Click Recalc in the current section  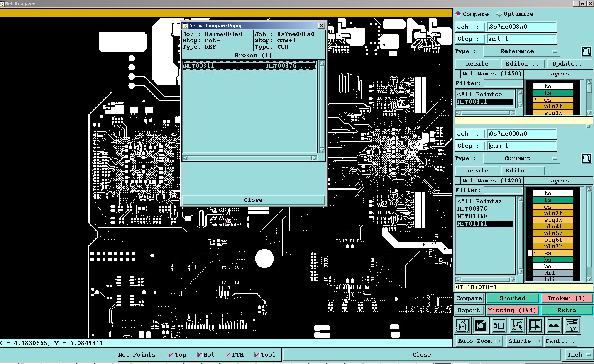point(477,171)
